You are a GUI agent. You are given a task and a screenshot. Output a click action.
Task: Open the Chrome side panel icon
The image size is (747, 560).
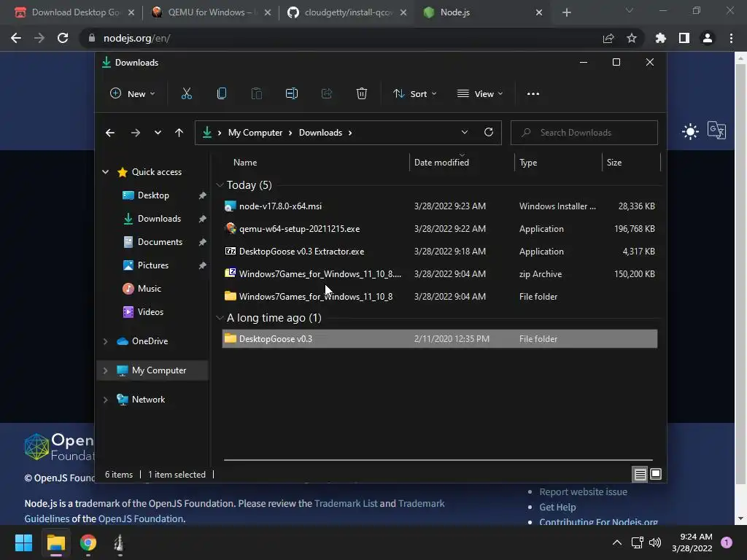point(684,38)
